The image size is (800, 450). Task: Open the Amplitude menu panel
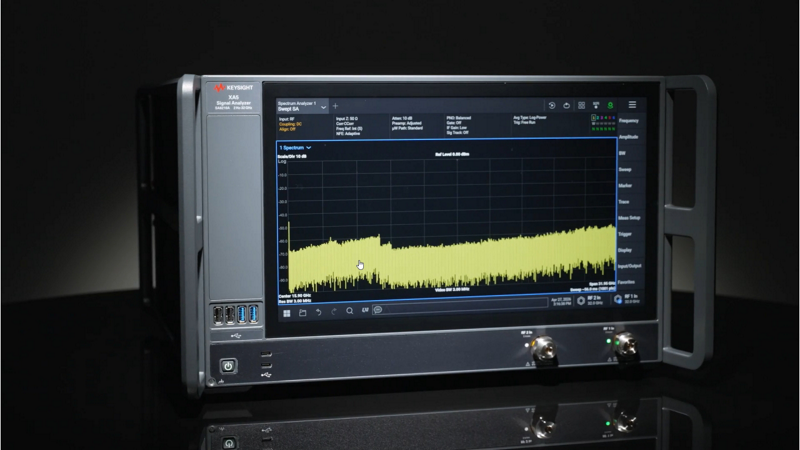coord(629,137)
